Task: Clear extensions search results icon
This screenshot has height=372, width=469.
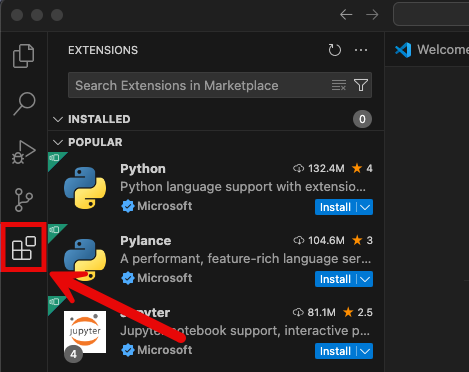Action: tap(339, 85)
